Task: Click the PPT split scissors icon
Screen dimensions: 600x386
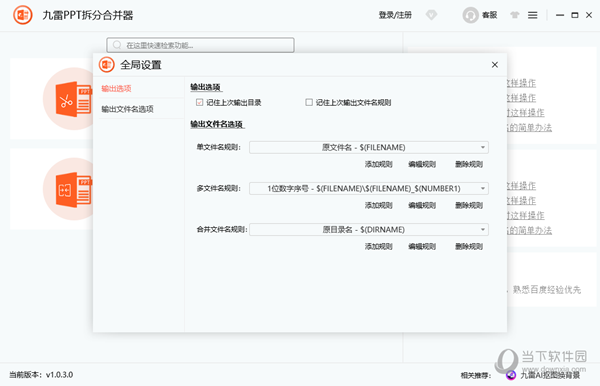Action: (x=73, y=99)
